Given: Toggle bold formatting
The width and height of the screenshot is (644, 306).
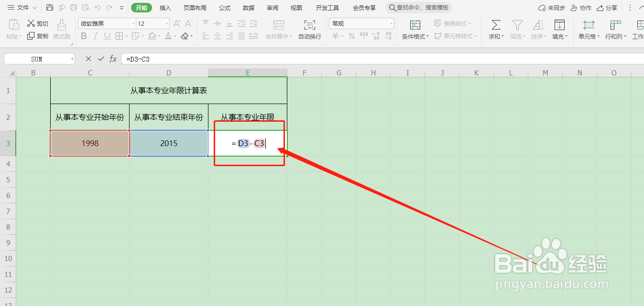Looking at the screenshot, I should [x=84, y=36].
